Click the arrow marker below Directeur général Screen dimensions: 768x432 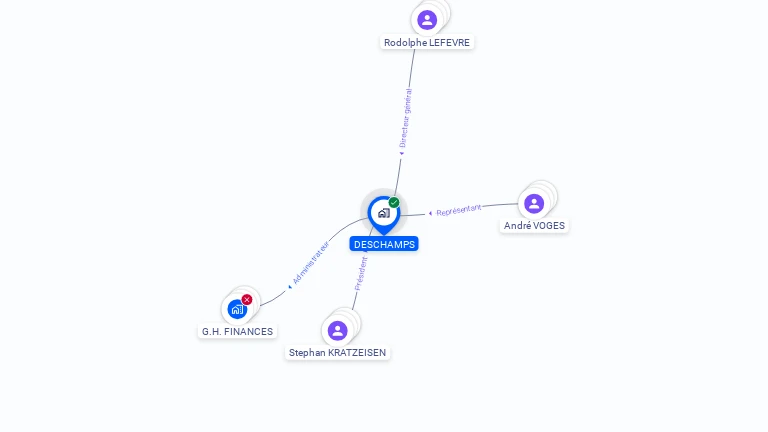click(401, 153)
